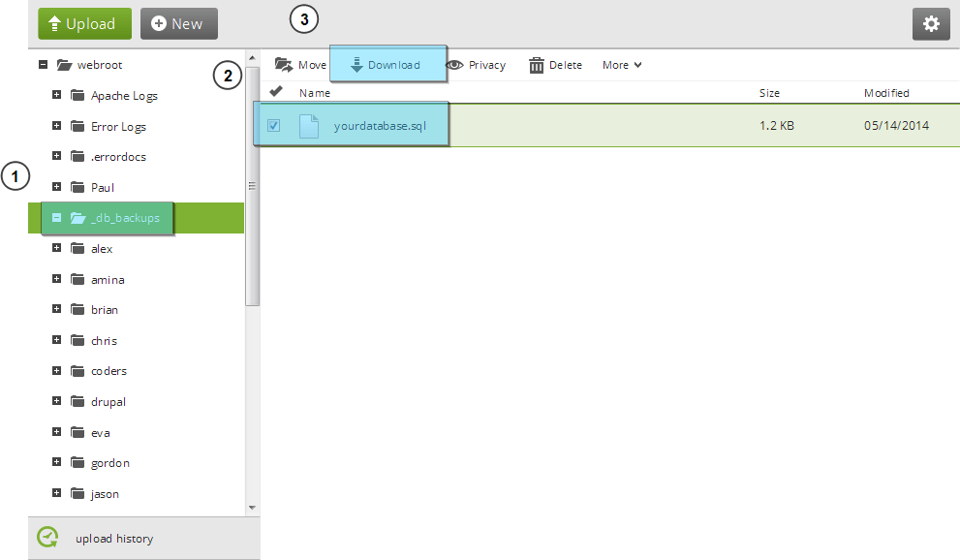Click the drupal folder icon

[x=77, y=401]
